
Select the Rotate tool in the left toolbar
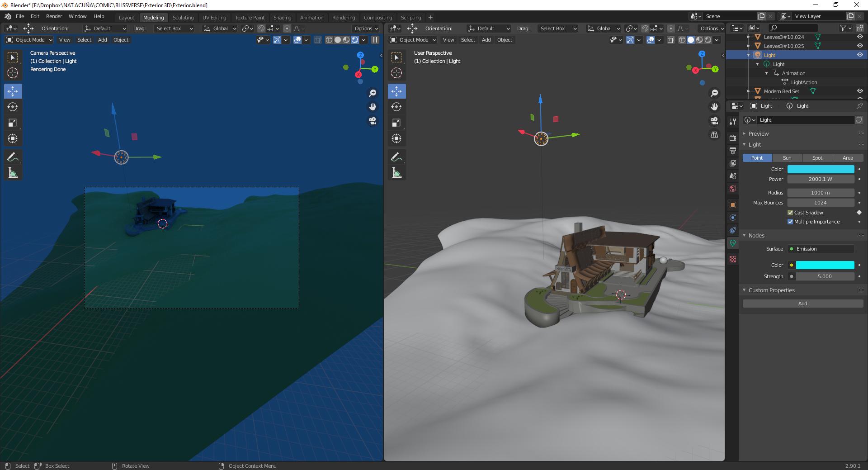[x=13, y=107]
